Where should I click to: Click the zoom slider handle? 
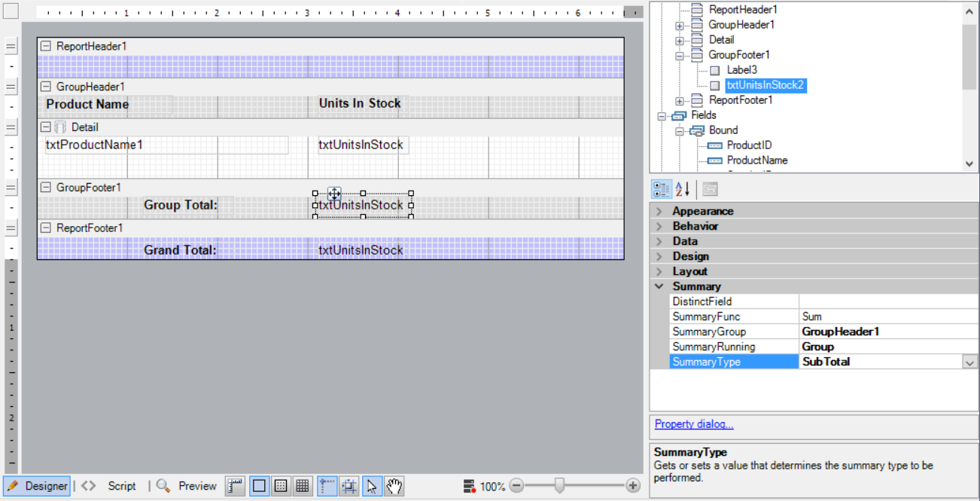click(559, 487)
